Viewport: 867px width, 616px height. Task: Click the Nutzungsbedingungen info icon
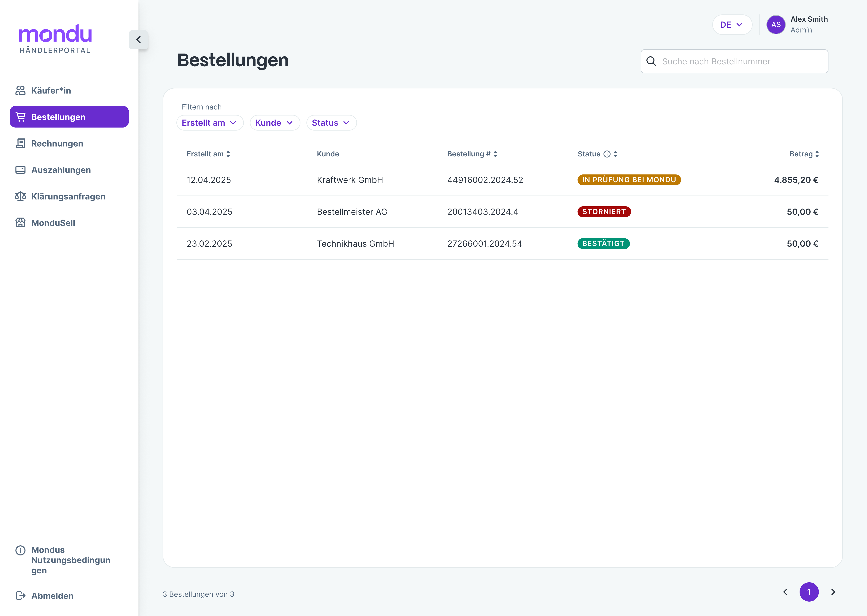pyautogui.click(x=20, y=550)
